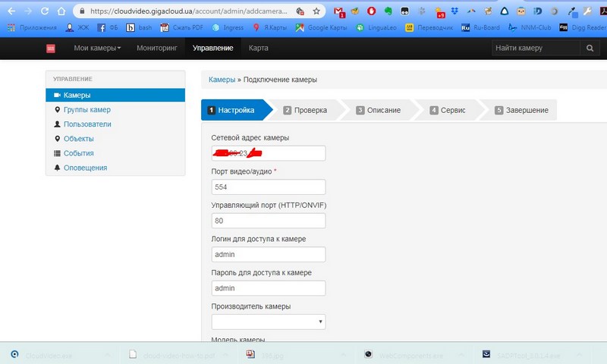The width and height of the screenshot is (607, 364).
Task: Open the Приложения apps bookmark
Action: coord(32,27)
